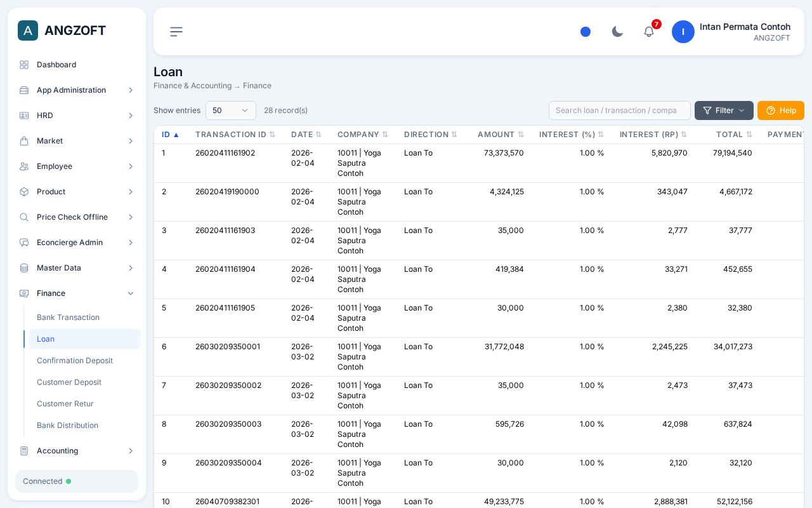The height and width of the screenshot is (508, 812).
Task: Click the Employee people icon
Action: (x=24, y=166)
